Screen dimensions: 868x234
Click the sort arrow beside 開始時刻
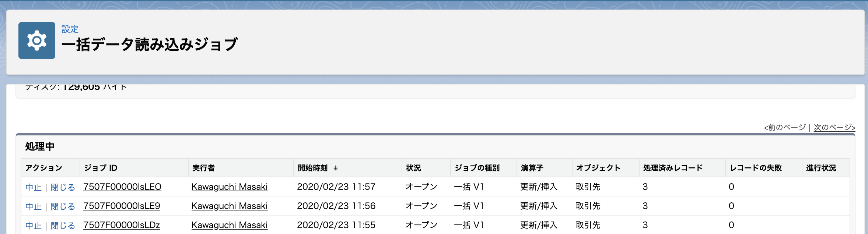[x=336, y=168]
